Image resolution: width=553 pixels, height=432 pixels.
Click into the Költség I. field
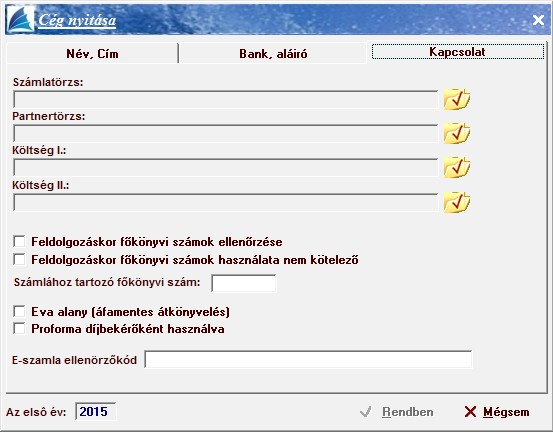pyautogui.click(x=226, y=168)
